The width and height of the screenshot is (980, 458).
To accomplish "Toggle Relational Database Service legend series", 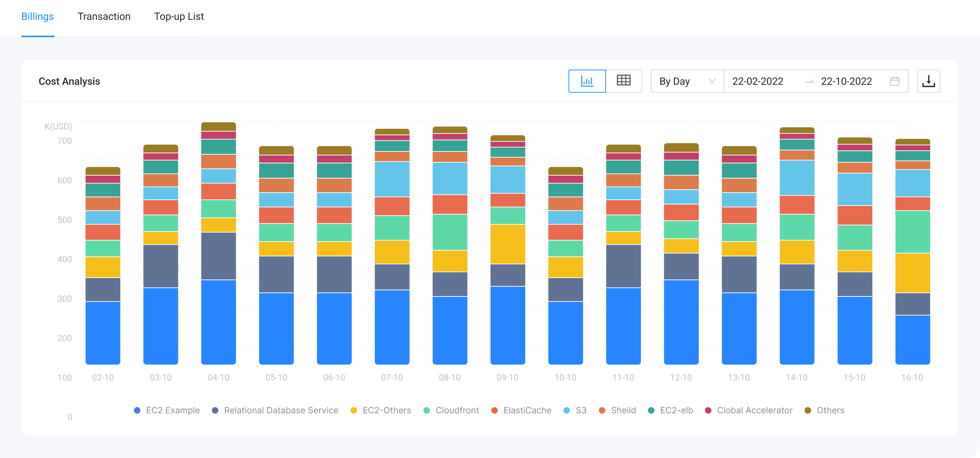I will pyautogui.click(x=275, y=410).
